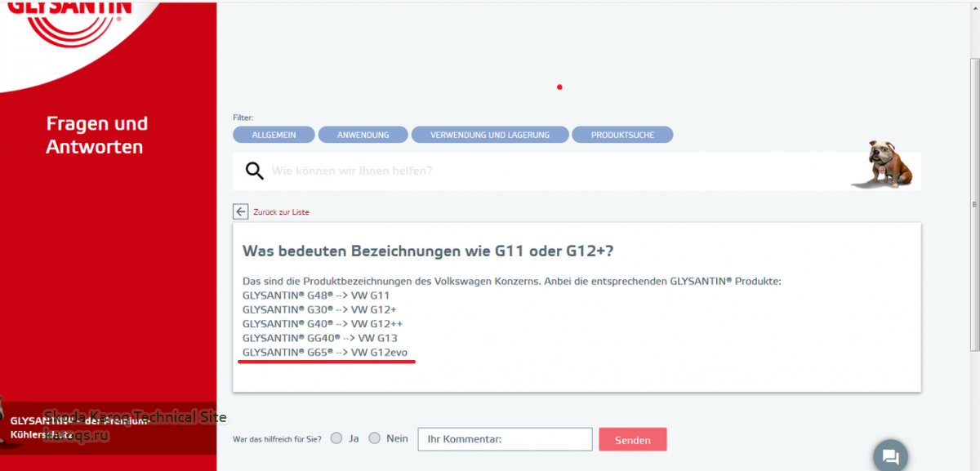980x471 pixels.
Task: Click the line 'GLYSANTIN GG40 --> VW G13'
Action: (x=320, y=337)
